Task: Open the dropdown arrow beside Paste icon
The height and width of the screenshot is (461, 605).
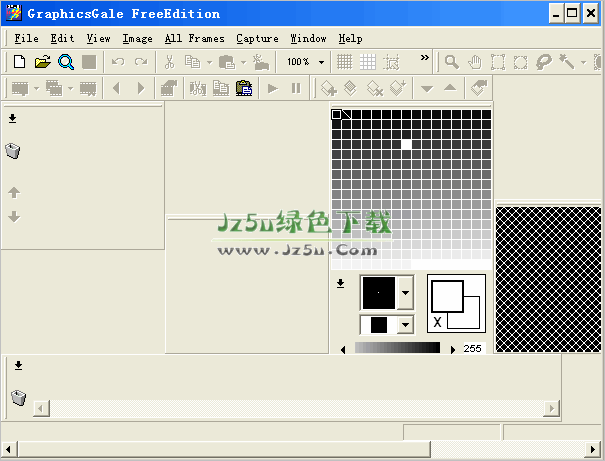Action: coord(243,62)
